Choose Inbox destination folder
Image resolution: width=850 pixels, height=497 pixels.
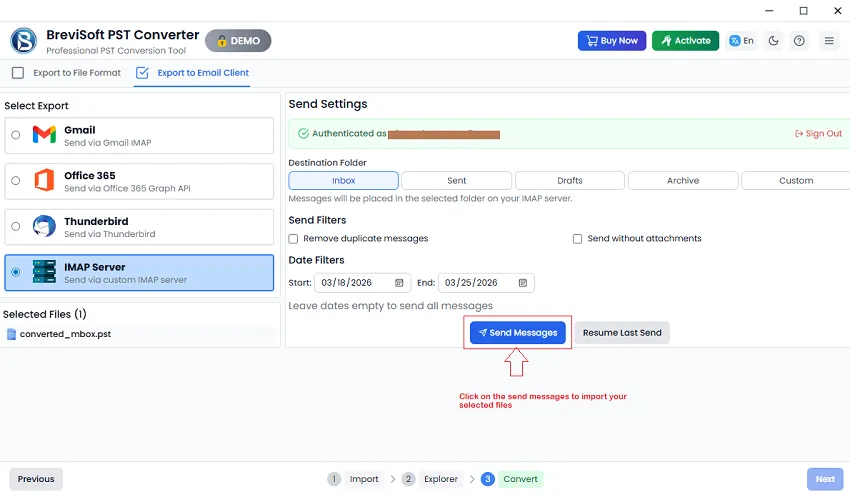(x=344, y=180)
